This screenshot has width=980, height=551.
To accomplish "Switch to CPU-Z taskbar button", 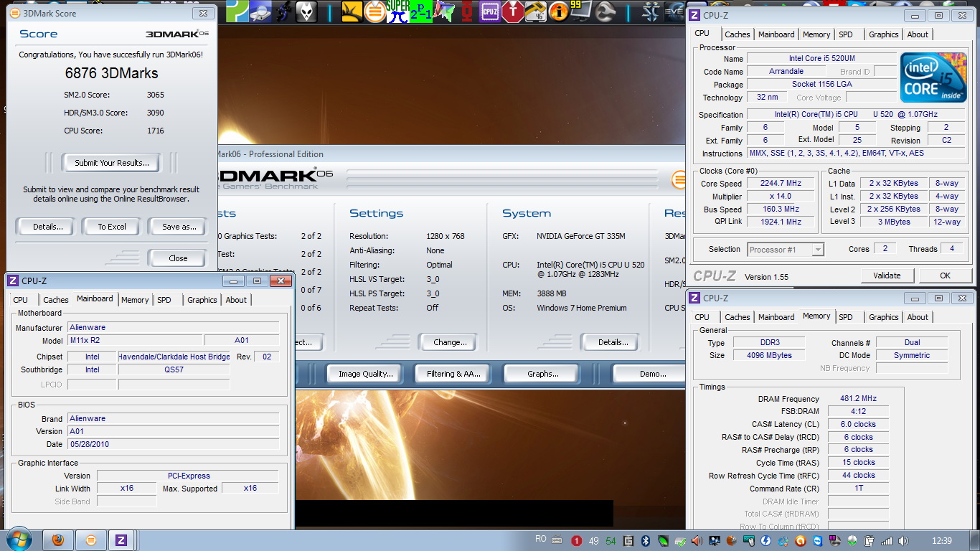I will [x=121, y=540].
